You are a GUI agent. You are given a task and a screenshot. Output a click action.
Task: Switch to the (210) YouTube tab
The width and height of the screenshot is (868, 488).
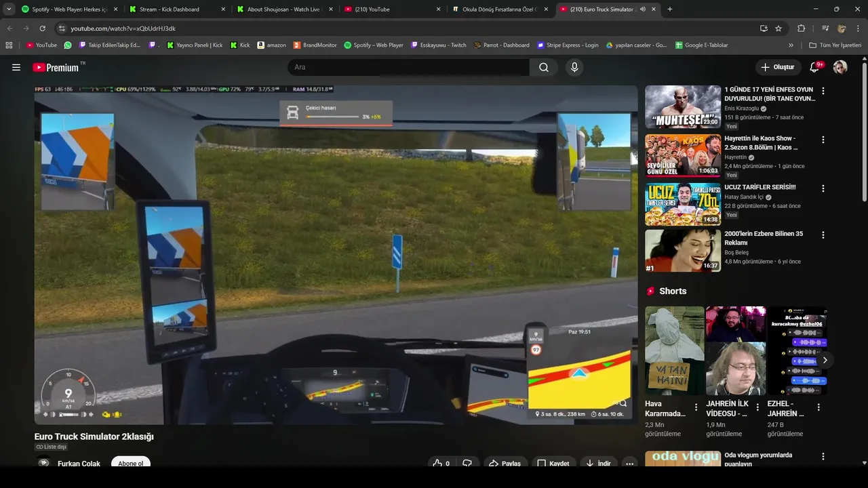[x=391, y=9]
